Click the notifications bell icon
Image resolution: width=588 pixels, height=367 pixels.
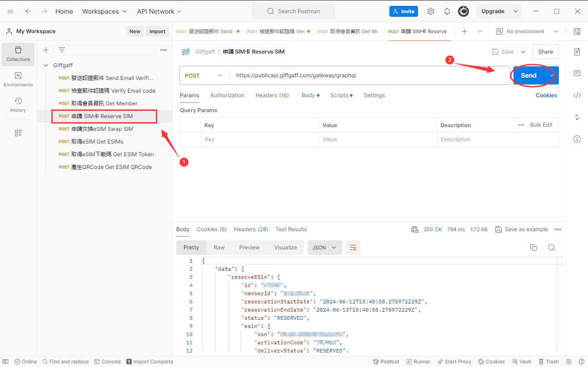[x=447, y=11]
